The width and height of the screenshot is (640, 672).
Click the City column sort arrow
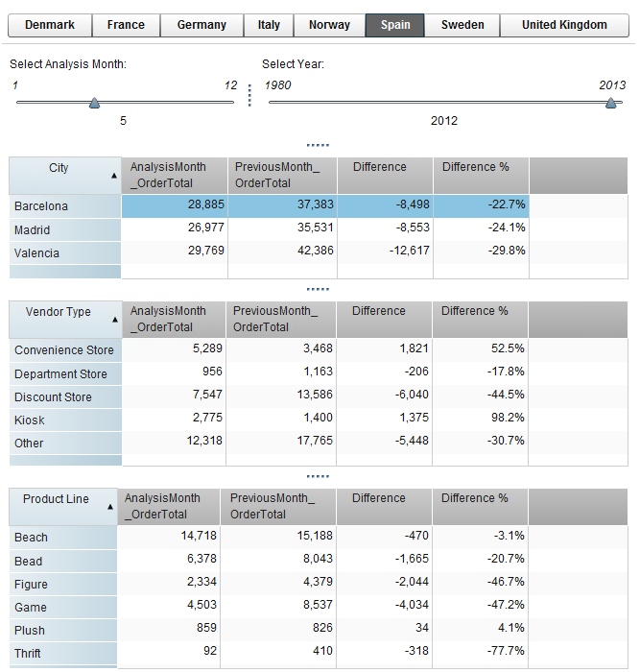[x=114, y=176]
